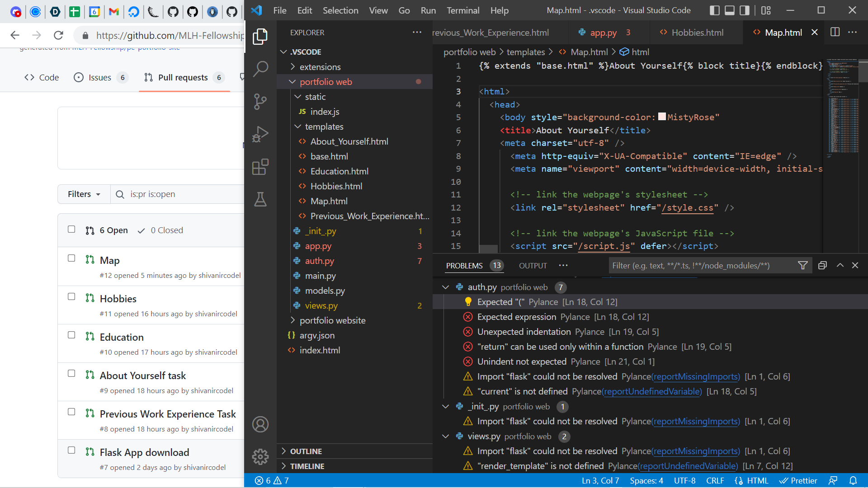Open the reportUndefinedVariable link for "current"

[x=652, y=391]
